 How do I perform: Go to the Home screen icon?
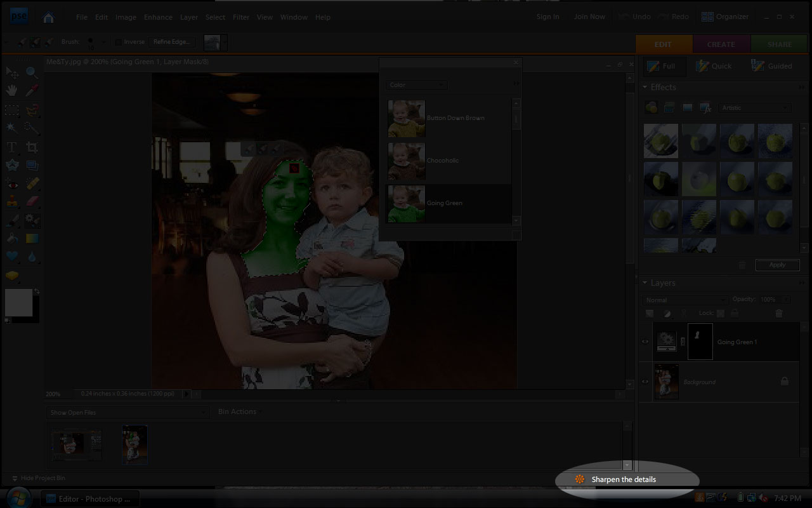tap(48, 17)
